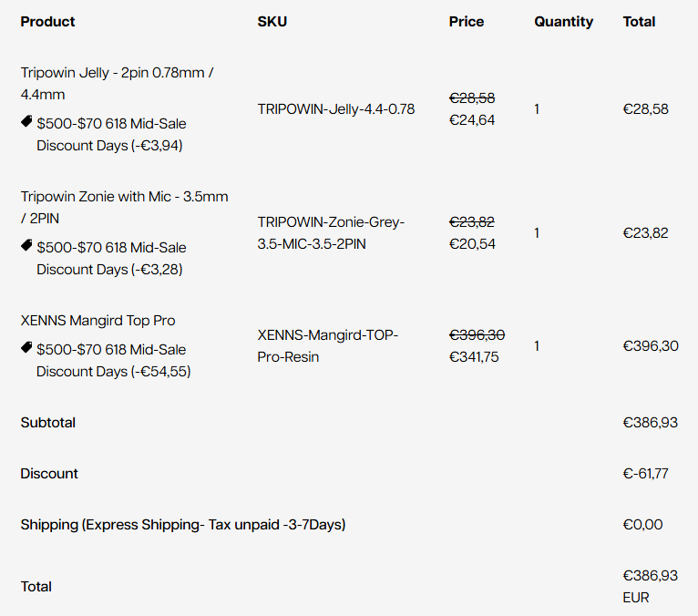This screenshot has width=698, height=616.
Task: Click the discount tag icon under Tripowin Zonie
Action: coord(26,245)
